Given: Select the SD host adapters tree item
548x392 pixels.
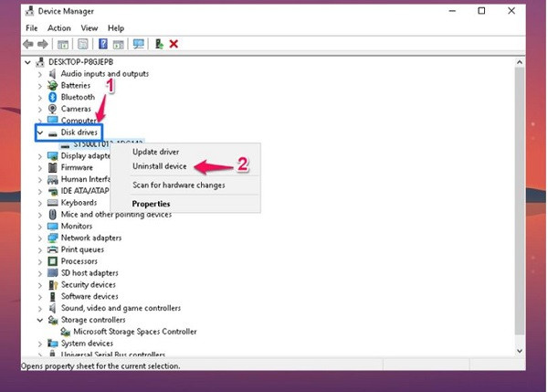Looking at the screenshot, I should coord(90,273).
